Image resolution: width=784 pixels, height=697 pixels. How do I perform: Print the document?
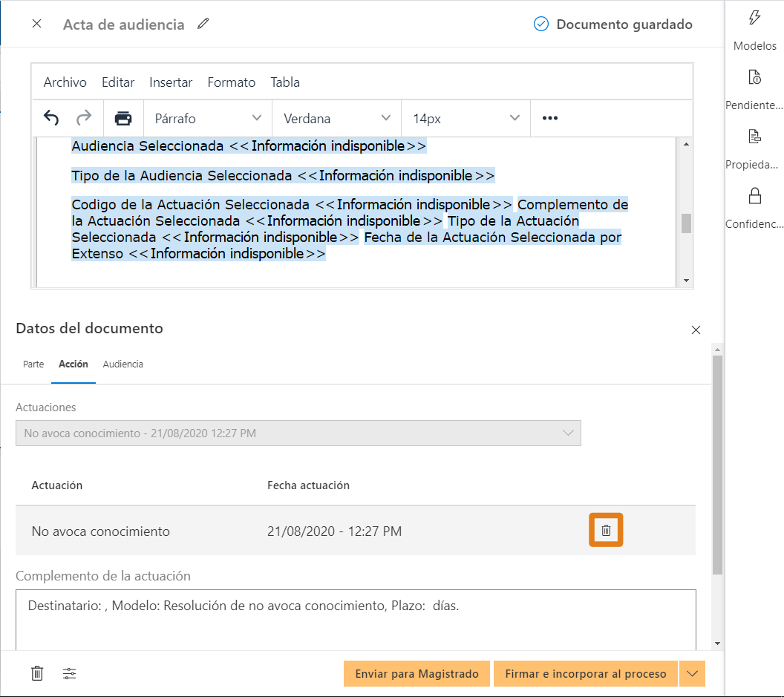(x=123, y=119)
